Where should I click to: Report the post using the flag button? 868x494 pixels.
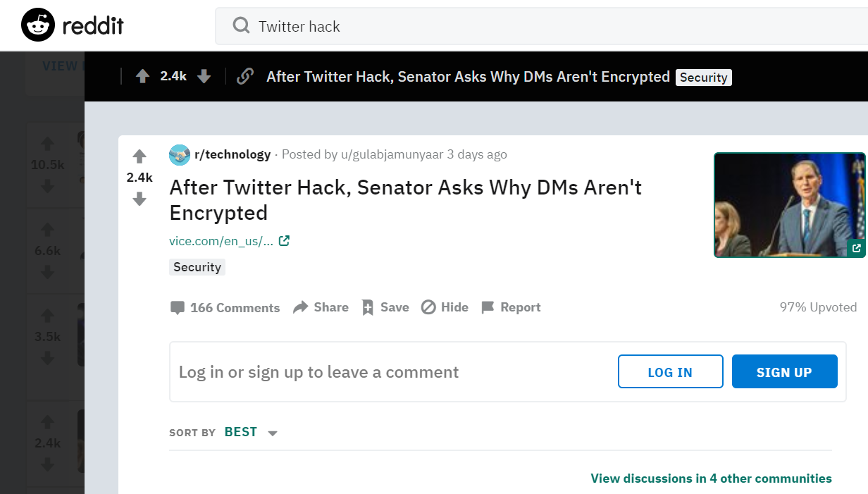click(511, 307)
